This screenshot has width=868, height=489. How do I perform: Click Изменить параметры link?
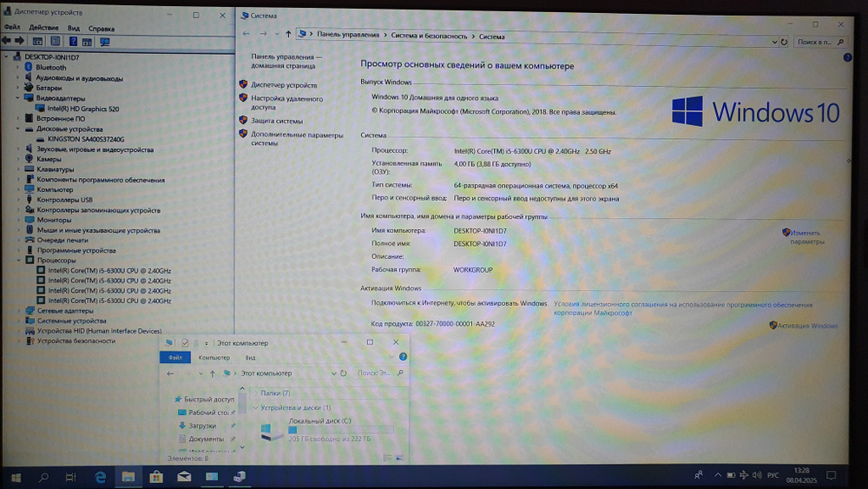pos(806,237)
